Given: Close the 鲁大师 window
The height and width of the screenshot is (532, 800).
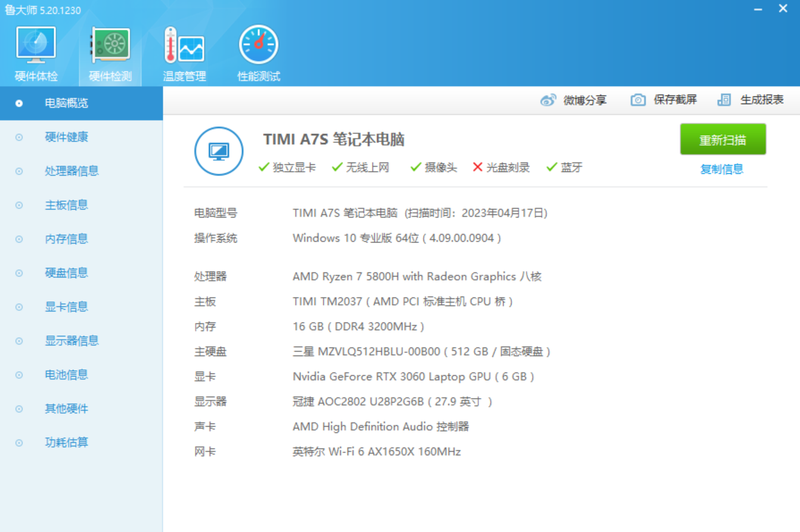Looking at the screenshot, I should (783, 9).
